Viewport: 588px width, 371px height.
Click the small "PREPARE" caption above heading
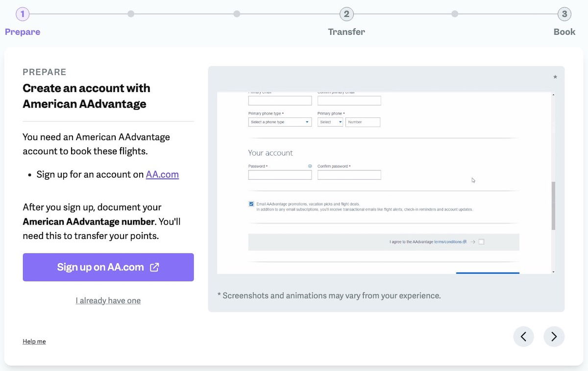click(x=45, y=72)
